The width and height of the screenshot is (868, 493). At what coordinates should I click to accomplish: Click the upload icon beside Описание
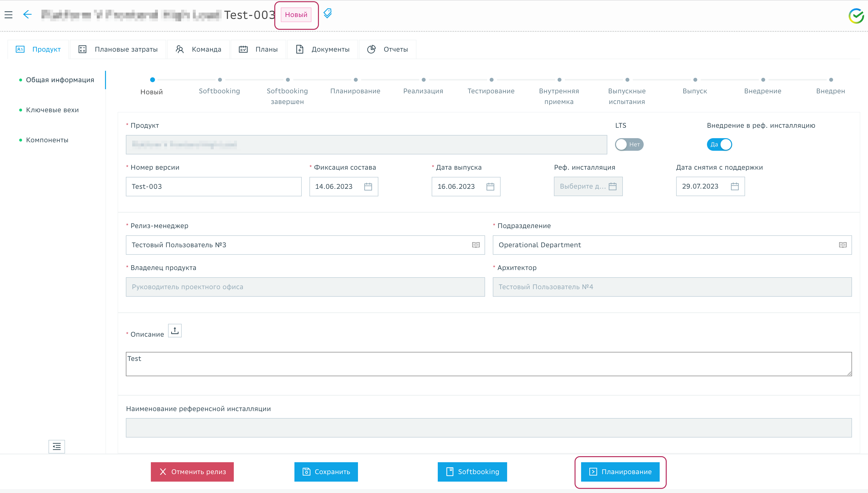175,330
